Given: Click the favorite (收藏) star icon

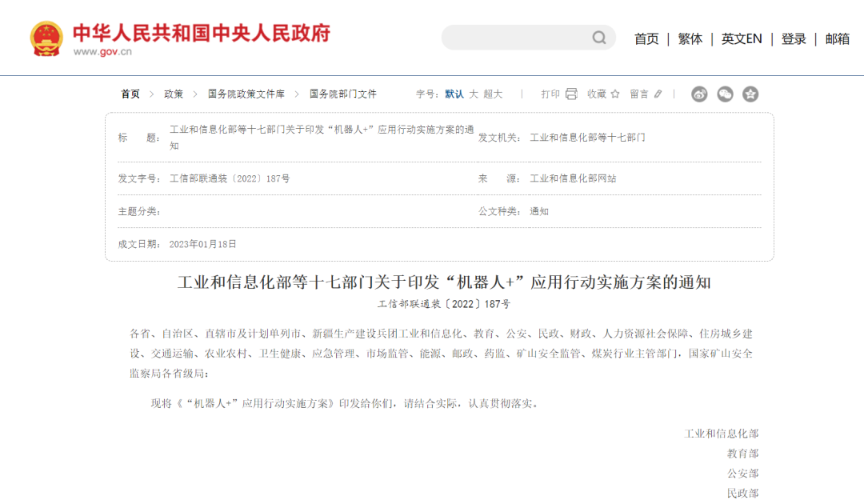Looking at the screenshot, I should point(615,94).
